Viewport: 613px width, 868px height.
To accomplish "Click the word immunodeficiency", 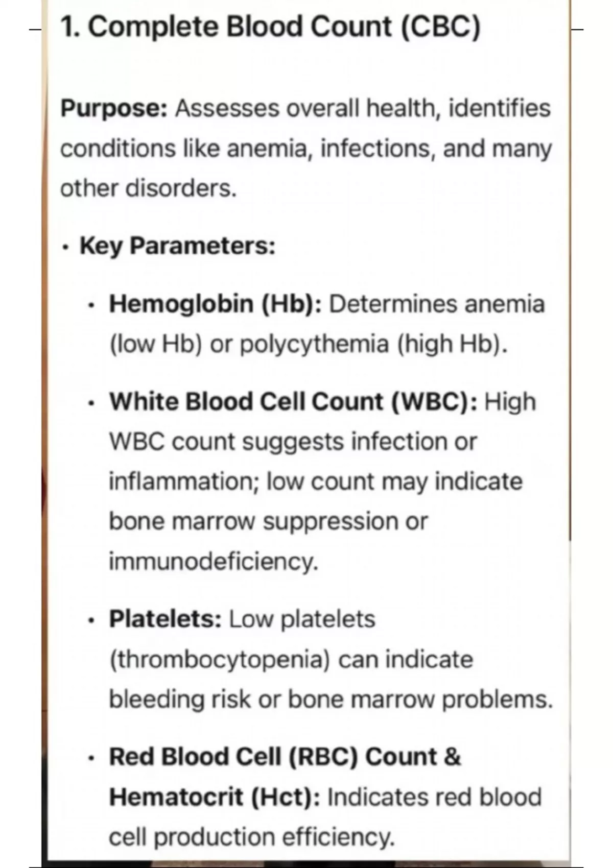I will click(x=213, y=561).
